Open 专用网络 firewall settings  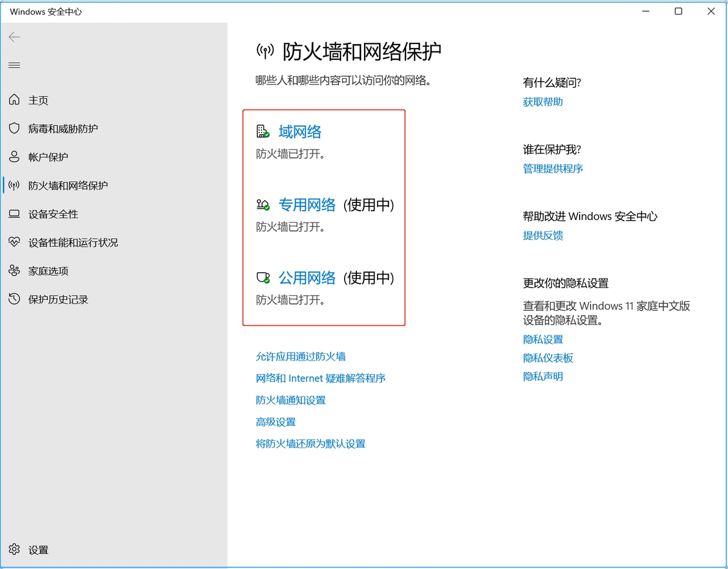(307, 205)
